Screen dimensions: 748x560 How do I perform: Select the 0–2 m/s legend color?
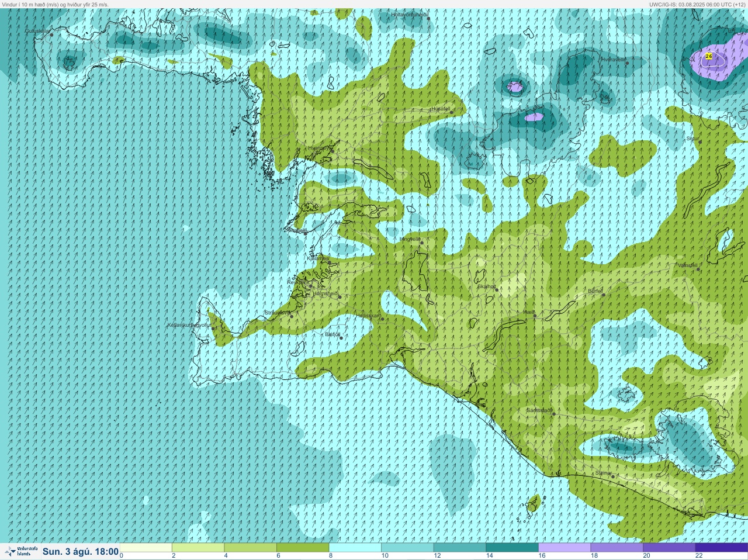tap(146, 548)
